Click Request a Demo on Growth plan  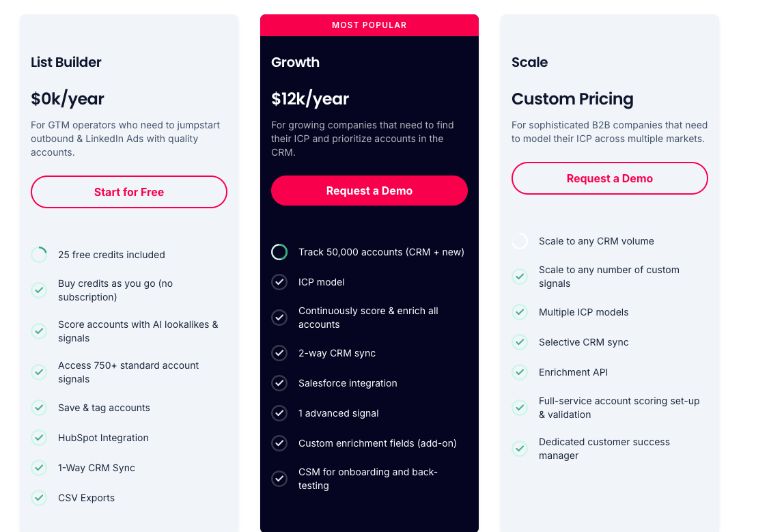(x=369, y=191)
